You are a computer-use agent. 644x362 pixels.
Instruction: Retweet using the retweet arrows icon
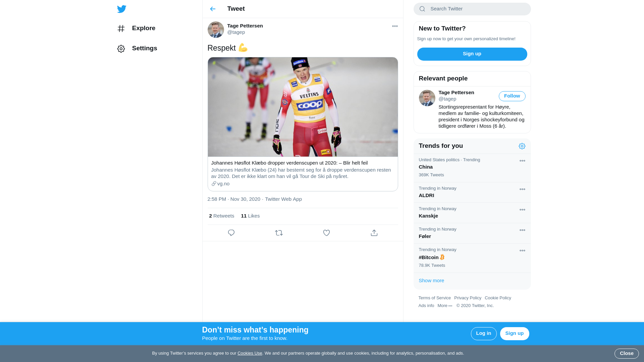(x=279, y=233)
